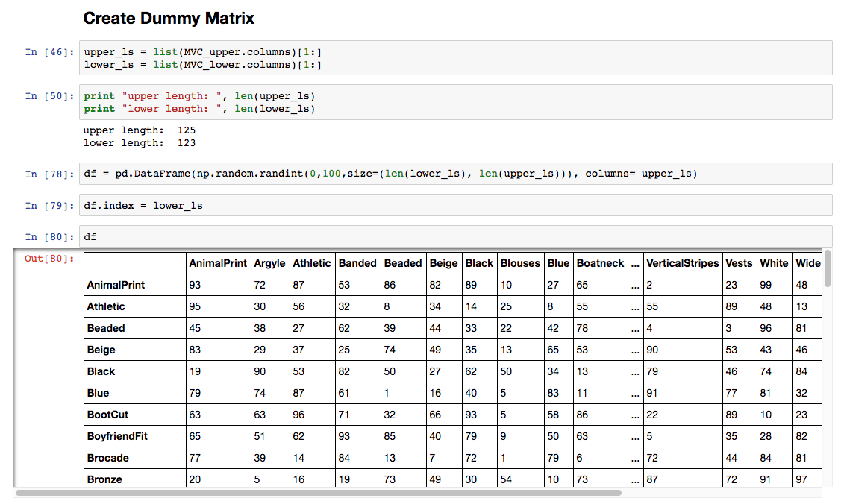The image size is (841, 504).
Task: Click the Bronze row index label
Action: (x=104, y=479)
